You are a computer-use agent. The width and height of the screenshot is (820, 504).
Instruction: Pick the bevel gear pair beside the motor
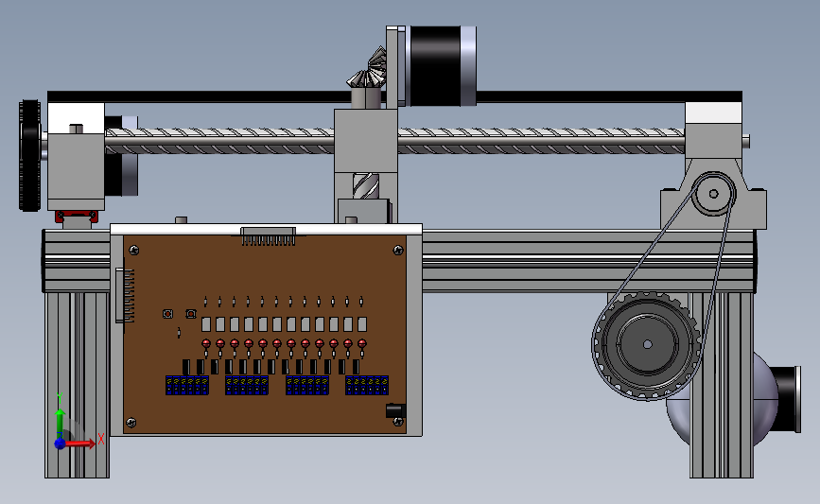368,68
